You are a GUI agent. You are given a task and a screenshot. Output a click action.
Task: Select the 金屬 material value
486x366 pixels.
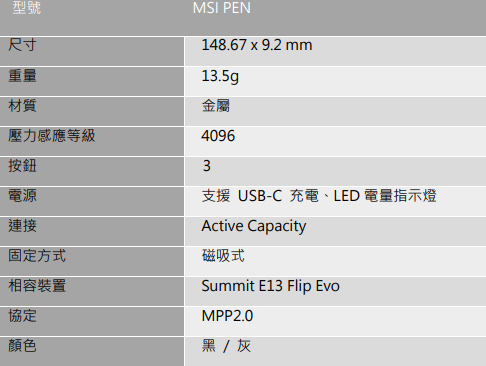click(216, 106)
